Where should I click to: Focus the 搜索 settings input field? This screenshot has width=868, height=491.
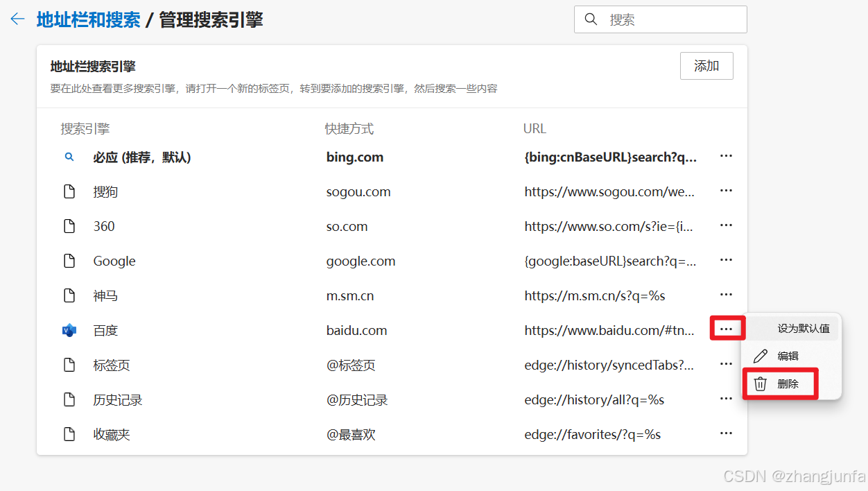click(661, 19)
